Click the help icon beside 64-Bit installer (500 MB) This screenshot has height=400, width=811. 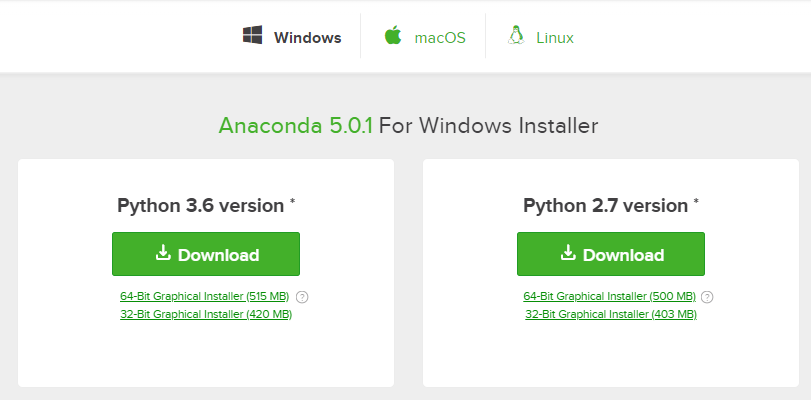coord(707,297)
